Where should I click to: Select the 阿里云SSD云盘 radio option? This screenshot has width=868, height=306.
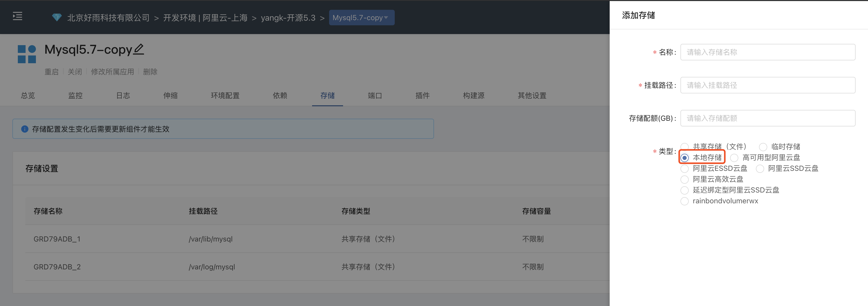click(760, 168)
